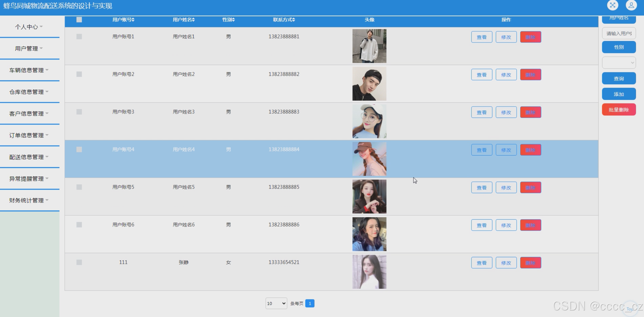Image resolution: width=644 pixels, height=317 pixels.
Task: Click the red 批量删除 button
Action: [619, 110]
